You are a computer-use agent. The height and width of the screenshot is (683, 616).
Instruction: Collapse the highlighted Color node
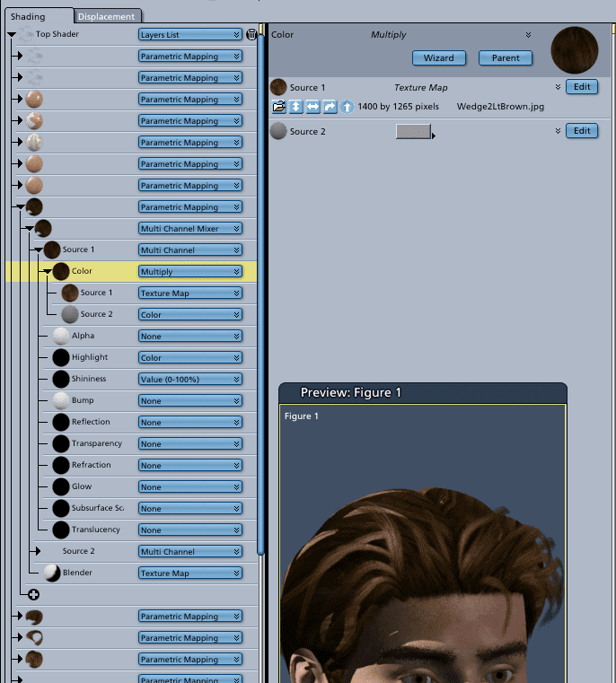(47, 271)
